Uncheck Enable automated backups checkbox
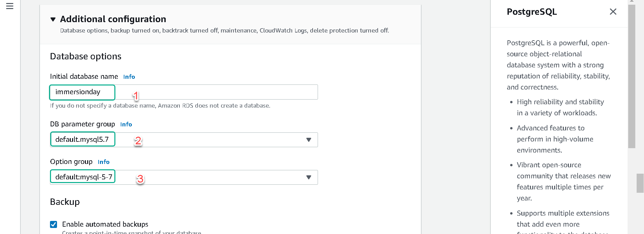This screenshot has height=234, width=644. coord(53,224)
